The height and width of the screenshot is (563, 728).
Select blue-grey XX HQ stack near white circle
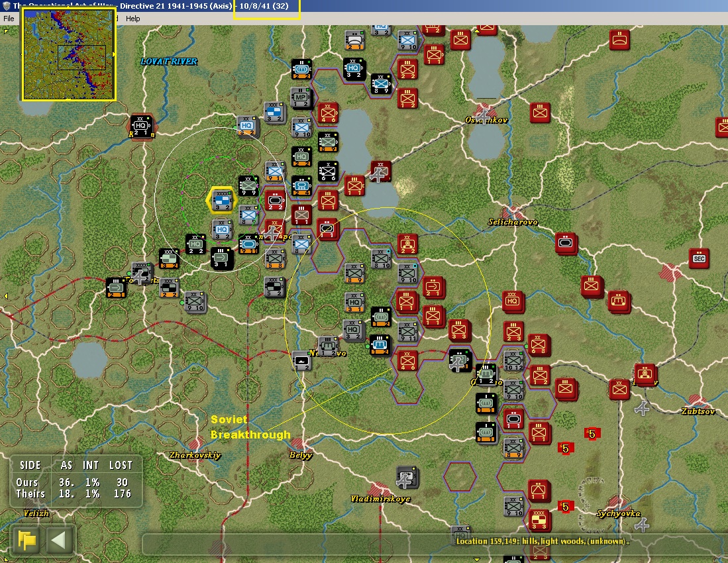click(x=246, y=126)
